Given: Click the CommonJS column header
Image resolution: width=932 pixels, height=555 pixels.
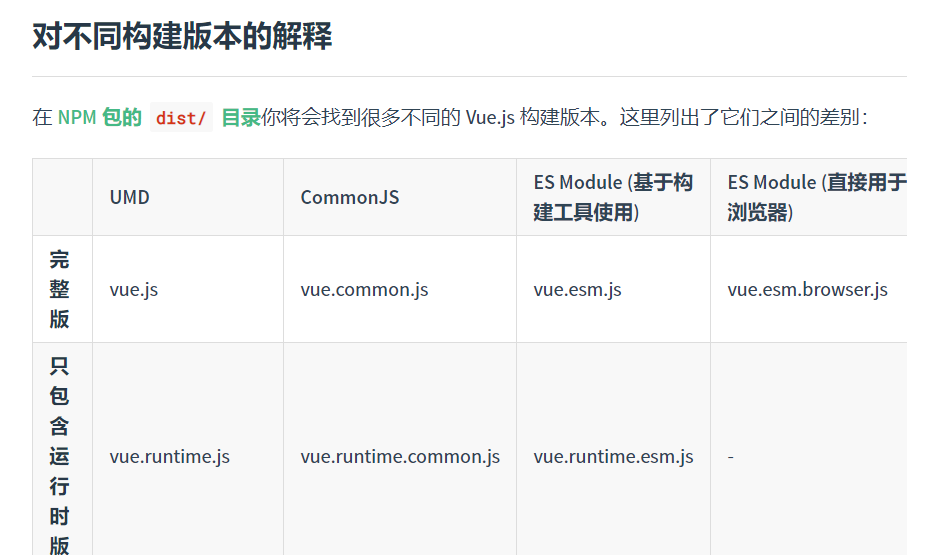Looking at the screenshot, I should (x=349, y=197).
